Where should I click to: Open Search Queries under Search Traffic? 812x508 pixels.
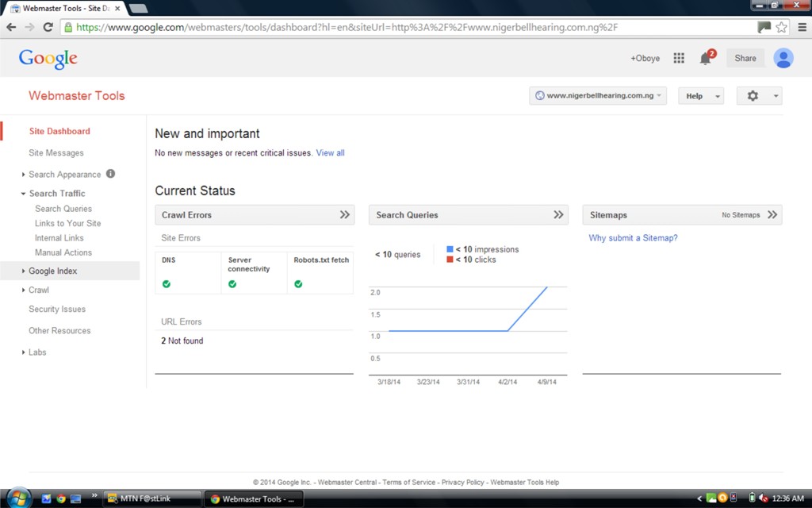(63, 209)
